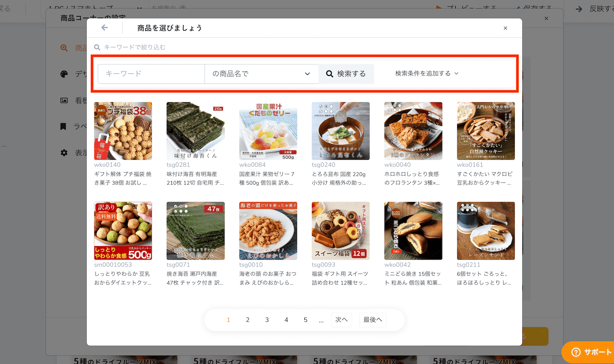Select the 3種のフロランタン thumbnail

[413, 131]
